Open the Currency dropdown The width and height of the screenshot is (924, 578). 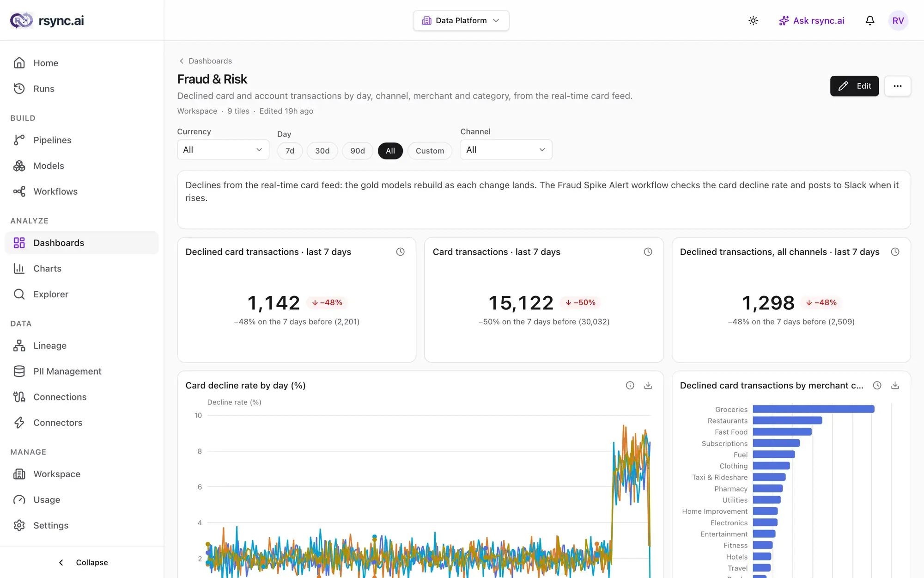(x=223, y=150)
